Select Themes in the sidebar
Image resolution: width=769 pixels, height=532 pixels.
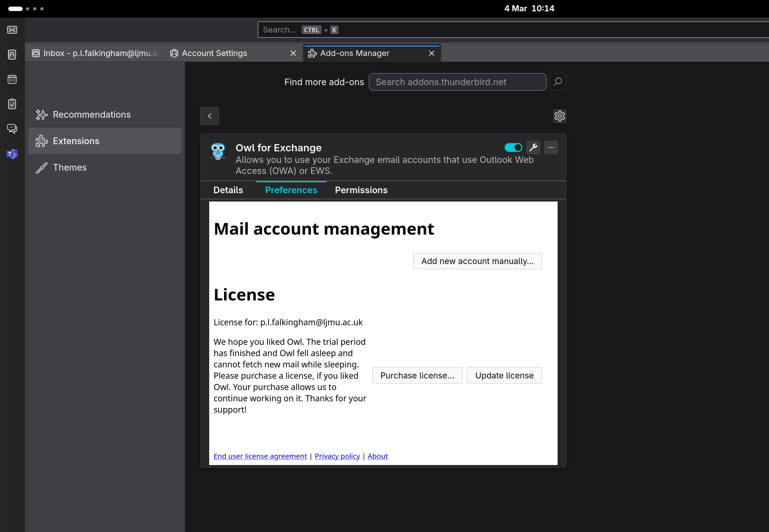[70, 167]
